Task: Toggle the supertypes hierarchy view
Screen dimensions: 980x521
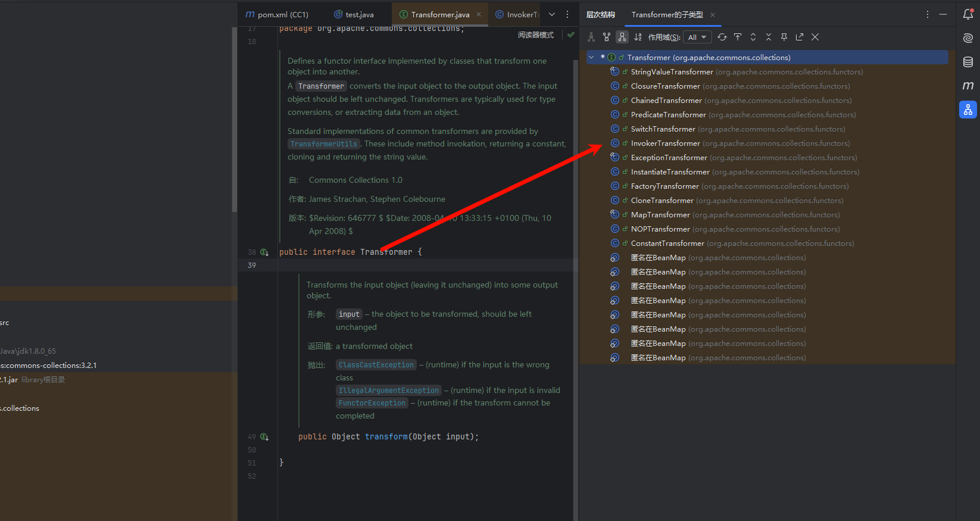Action: (x=607, y=37)
